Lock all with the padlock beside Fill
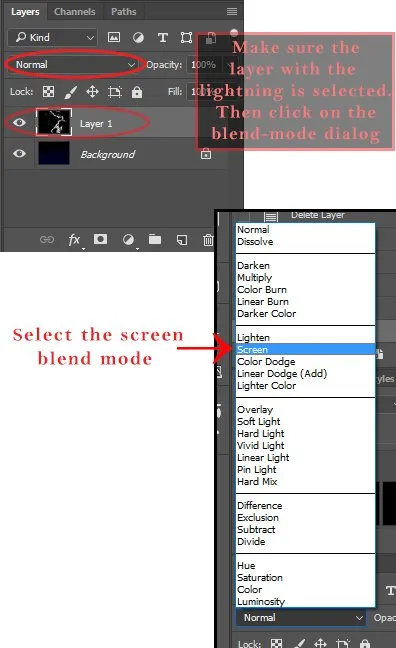 point(137,92)
